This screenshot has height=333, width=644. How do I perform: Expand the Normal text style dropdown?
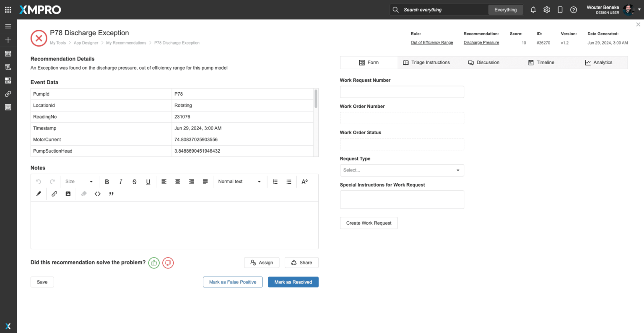click(x=239, y=182)
